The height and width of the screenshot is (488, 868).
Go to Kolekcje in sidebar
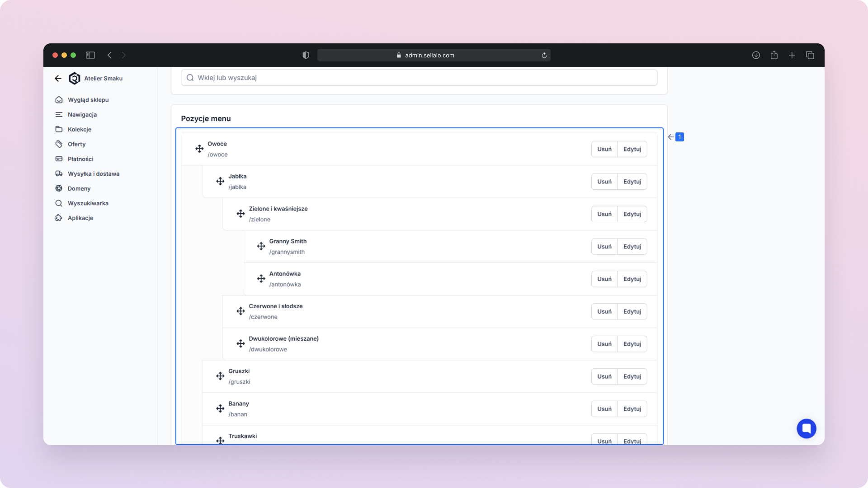pos(80,129)
